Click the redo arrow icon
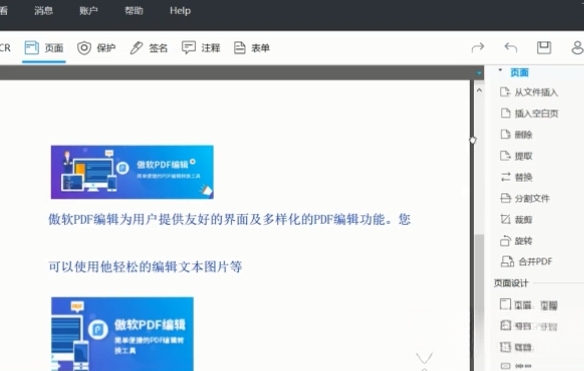Screen dimensions: 584x371 (x=478, y=48)
